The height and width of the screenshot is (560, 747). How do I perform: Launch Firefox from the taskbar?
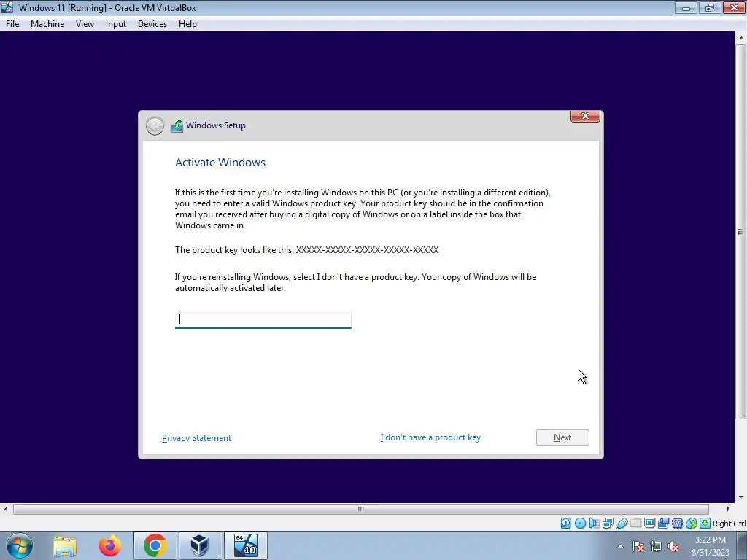tap(110, 545)
